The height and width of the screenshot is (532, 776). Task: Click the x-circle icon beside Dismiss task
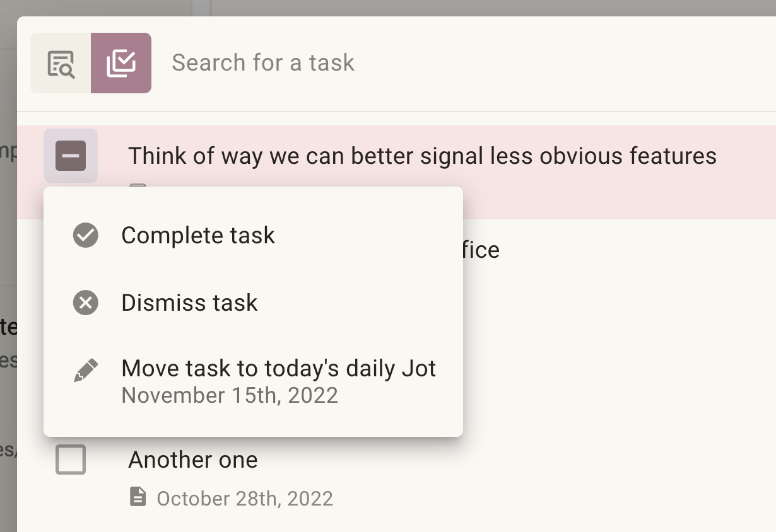[x=85, y=303]
